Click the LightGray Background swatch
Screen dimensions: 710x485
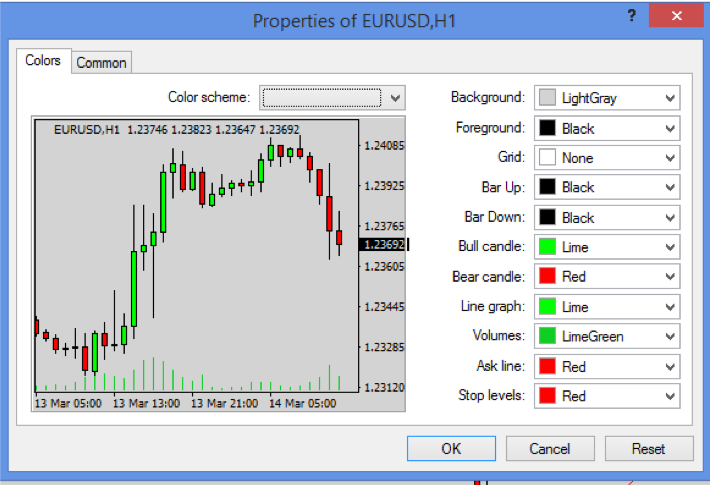(x=547, y=97)
